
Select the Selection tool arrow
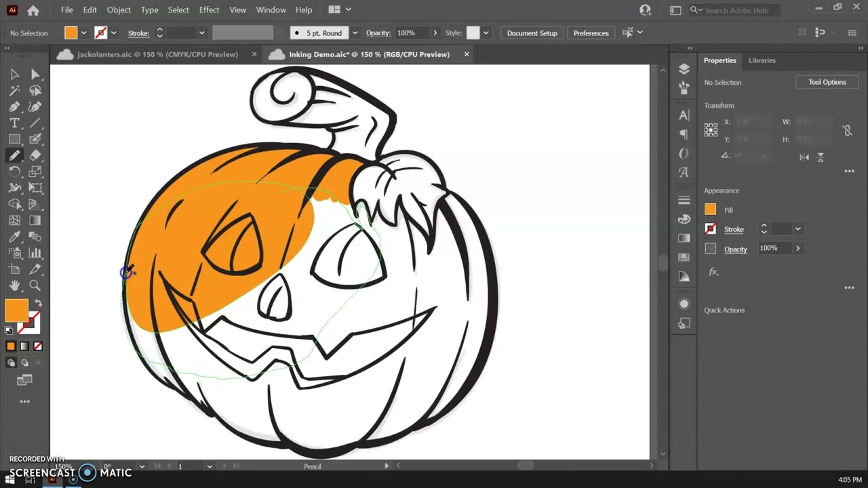14,74
